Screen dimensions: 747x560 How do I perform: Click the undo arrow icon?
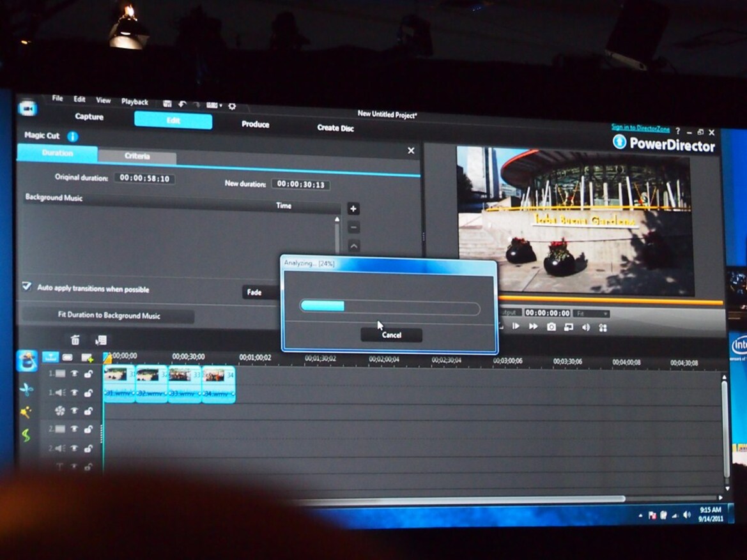click(x=182, y=104)
